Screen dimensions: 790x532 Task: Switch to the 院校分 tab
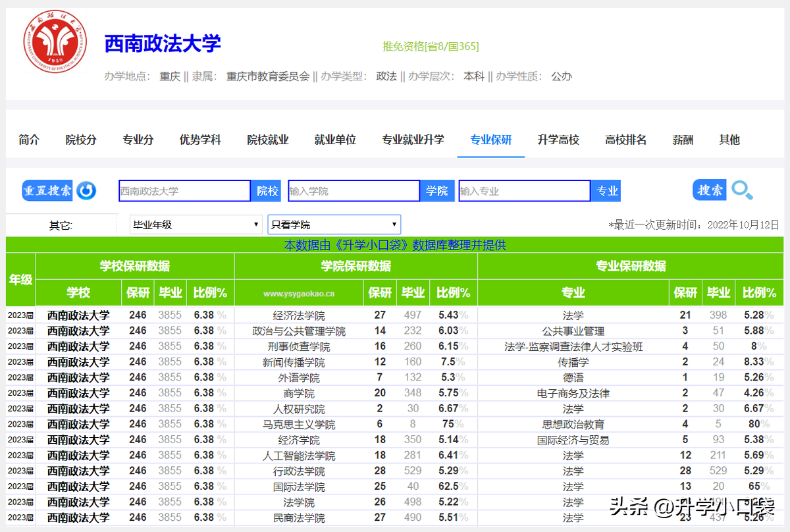tap(81, 140)
